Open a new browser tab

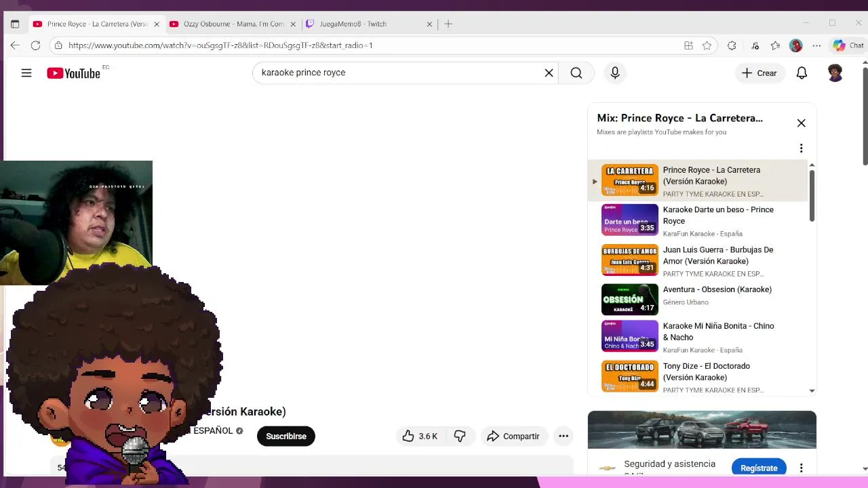pyautogui.click(x=448, y=24)
